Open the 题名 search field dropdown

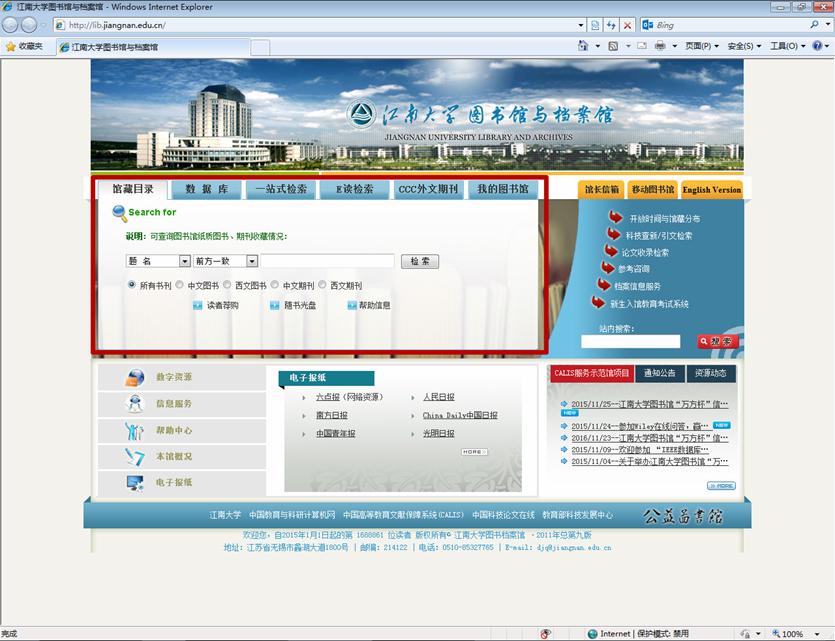pos(184,261)
